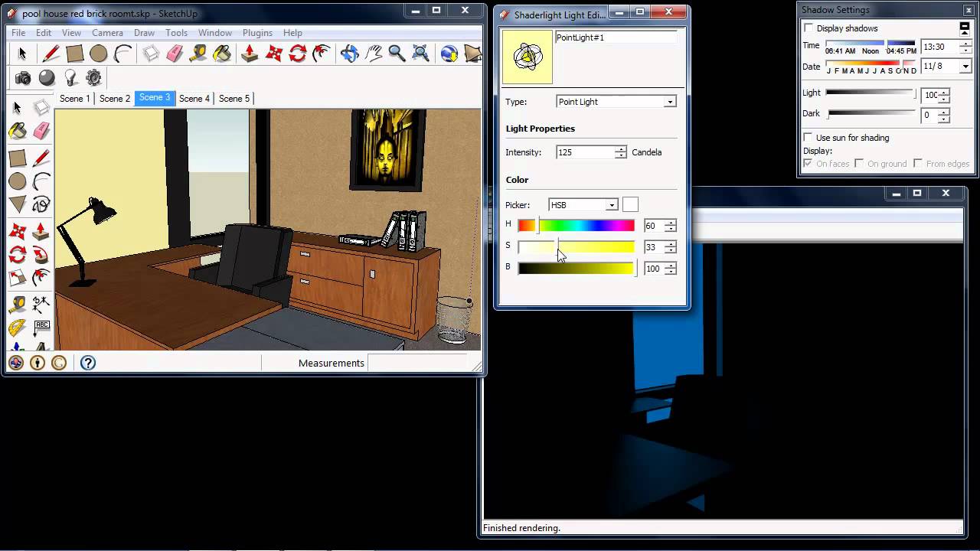
Task: Open the Draw menu
Action: click(x=144, y=33)
